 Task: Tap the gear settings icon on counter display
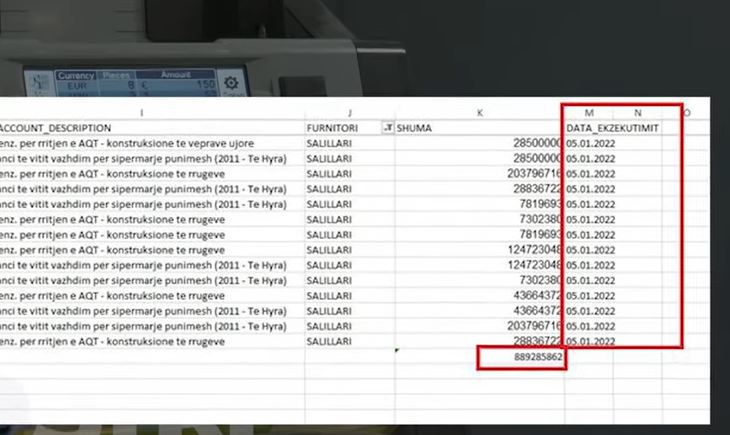(x=231, y=83)
